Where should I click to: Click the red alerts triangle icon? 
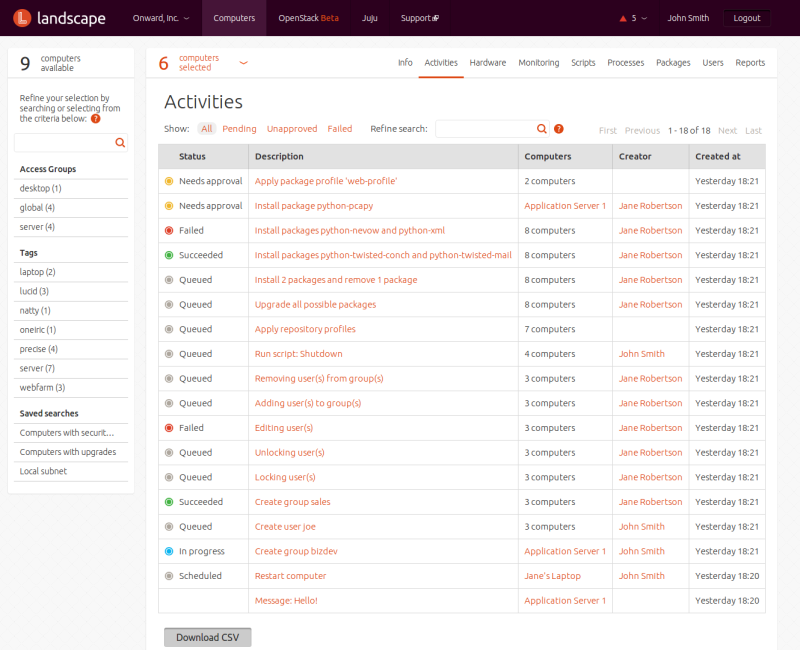pos(624,18)
